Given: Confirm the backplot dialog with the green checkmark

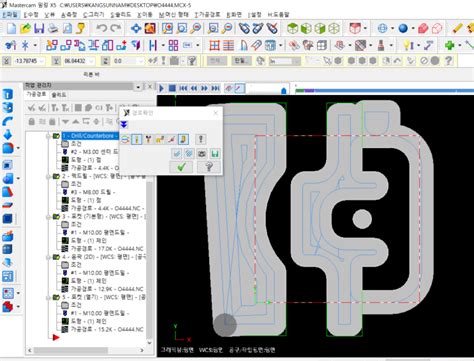Looking at the screenshot, I should coord(181,167).
